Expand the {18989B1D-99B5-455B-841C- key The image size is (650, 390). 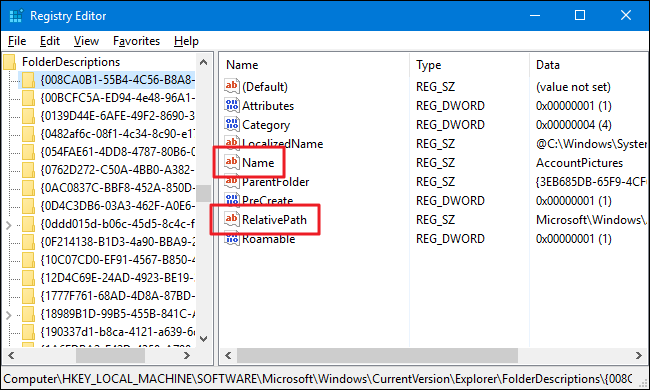click(x=8, y=315)
